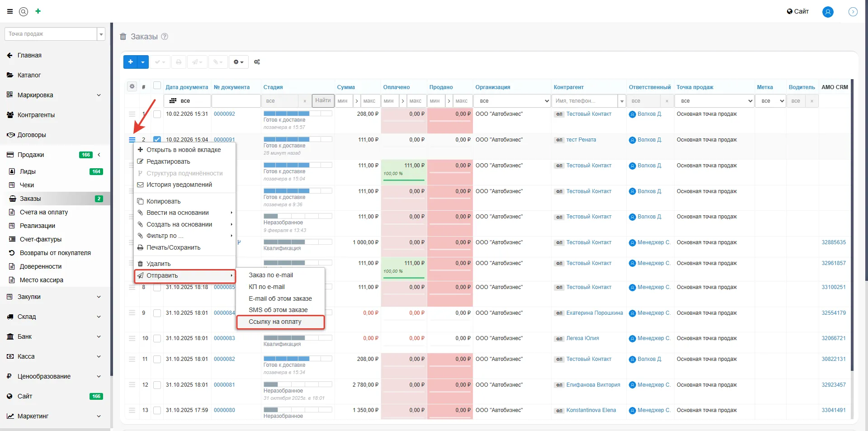Open order number 0000092 link

pyautogui.click(x=224, y=114)
